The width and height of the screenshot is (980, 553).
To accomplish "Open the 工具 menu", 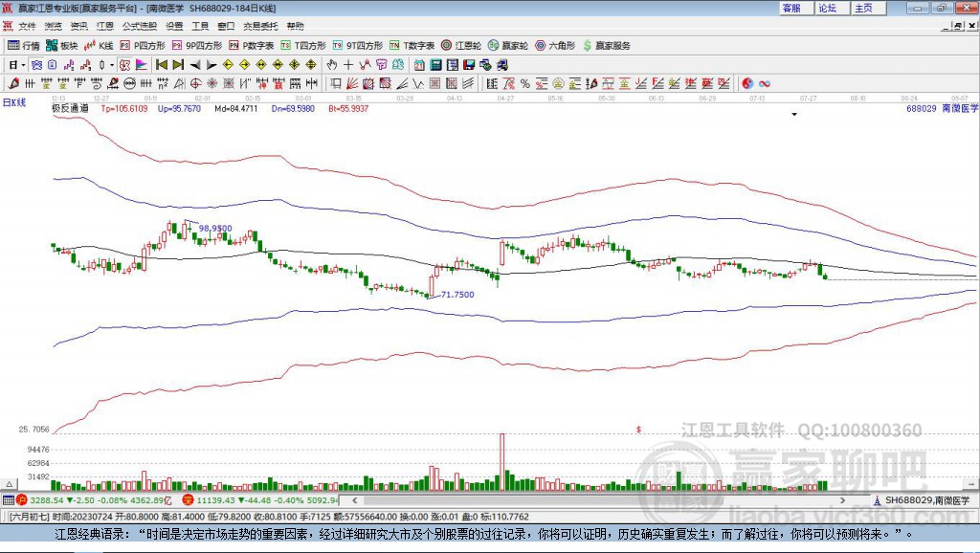I will [x=200, y=26].
